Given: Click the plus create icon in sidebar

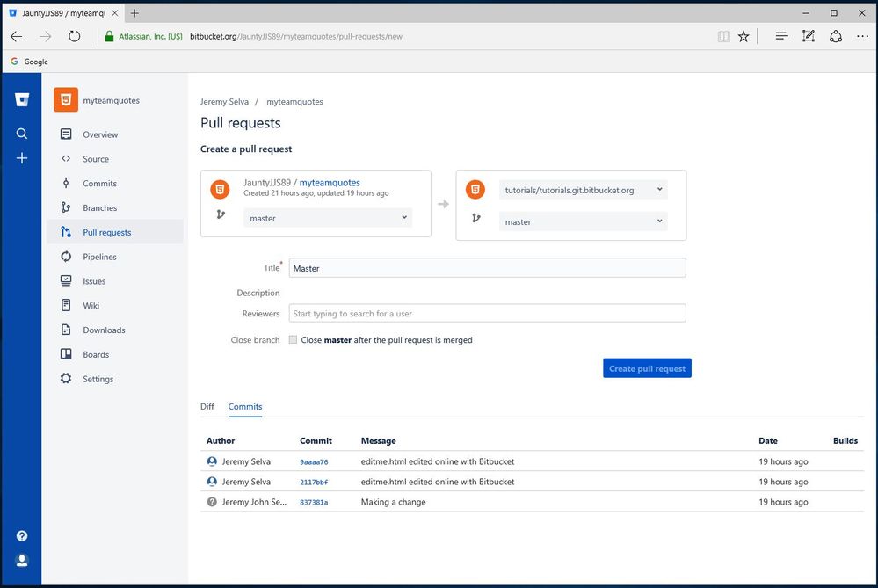Looking at the screenshot, I should (x=22, y=158).
